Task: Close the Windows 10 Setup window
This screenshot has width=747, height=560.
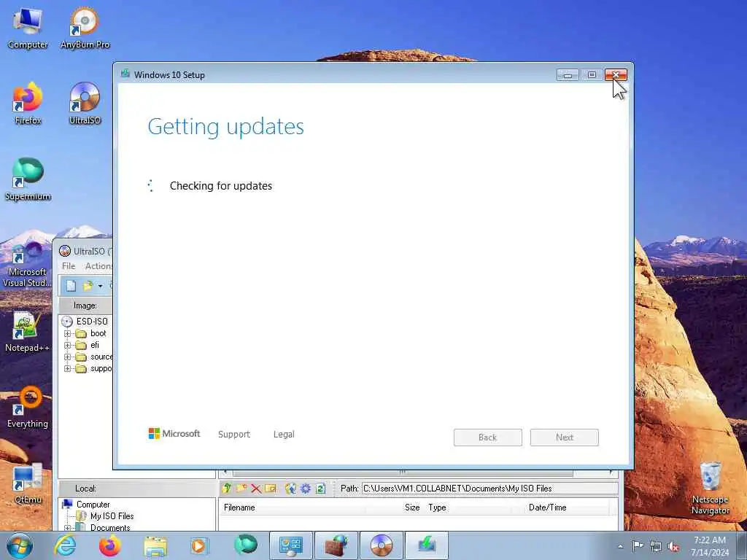Action: 616,75
